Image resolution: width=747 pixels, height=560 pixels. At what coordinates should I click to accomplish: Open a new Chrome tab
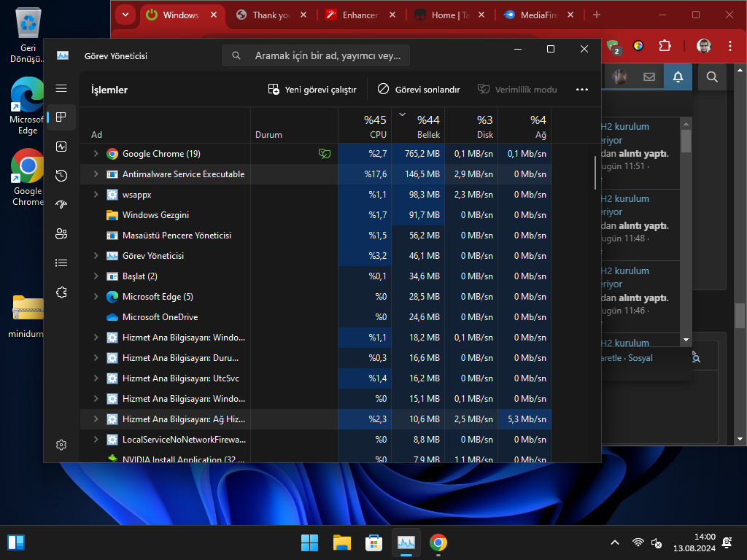tap(597, 15)
